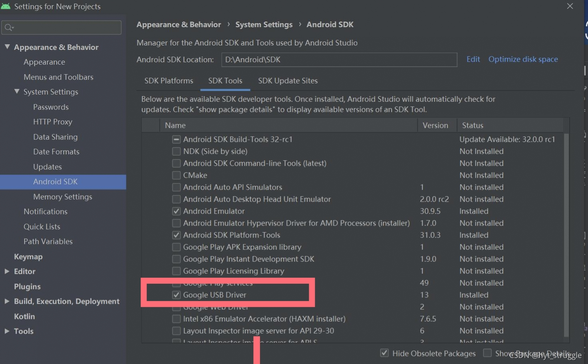Select the SDK Tools tab
The height and width of the screenshot is (364, 588).
click(225, 81)
